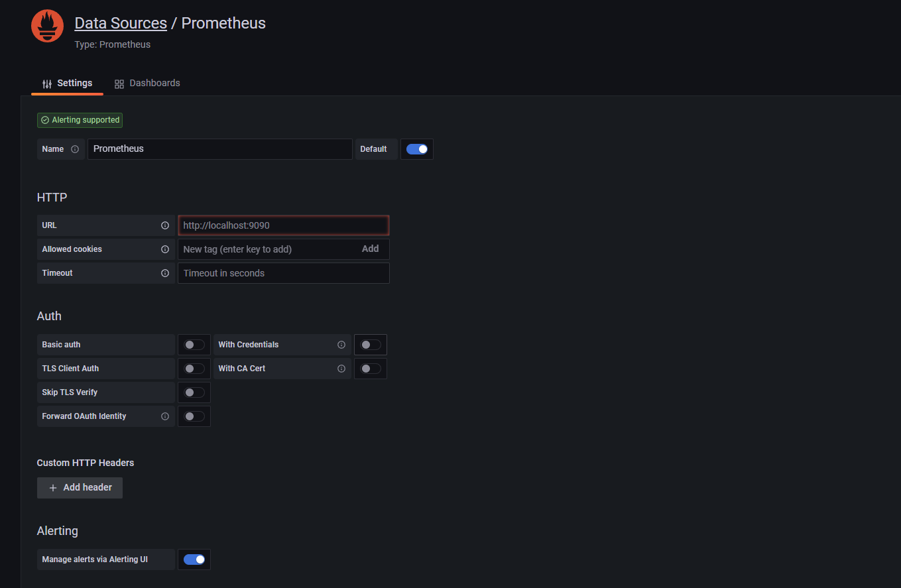
Task: Click the Auth section heading
Action: point(49,316)
